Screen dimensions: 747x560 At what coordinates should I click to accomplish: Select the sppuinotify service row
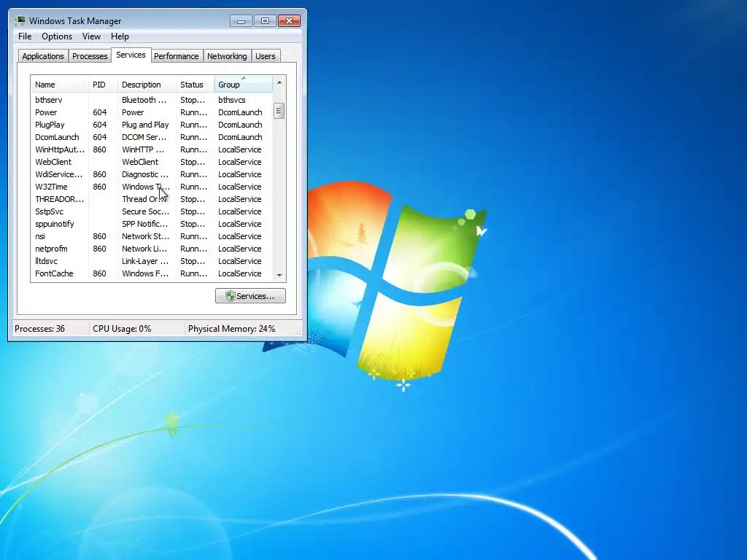pos(152,224)
